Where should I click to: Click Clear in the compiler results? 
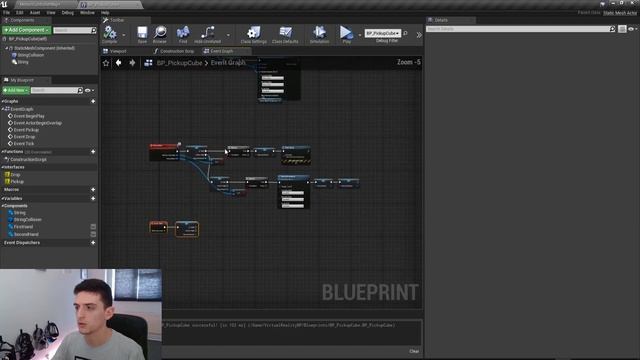pyautogui.click(x=414, y=351)
